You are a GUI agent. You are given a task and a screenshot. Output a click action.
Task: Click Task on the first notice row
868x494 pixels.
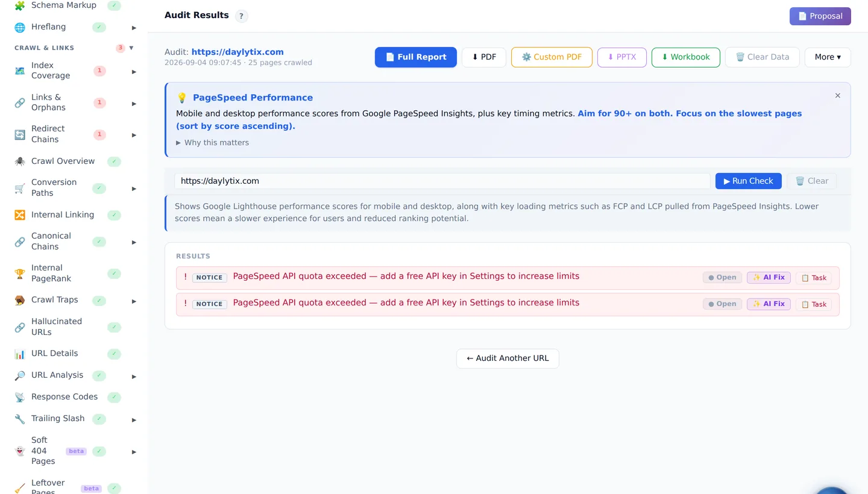(814, 278)
